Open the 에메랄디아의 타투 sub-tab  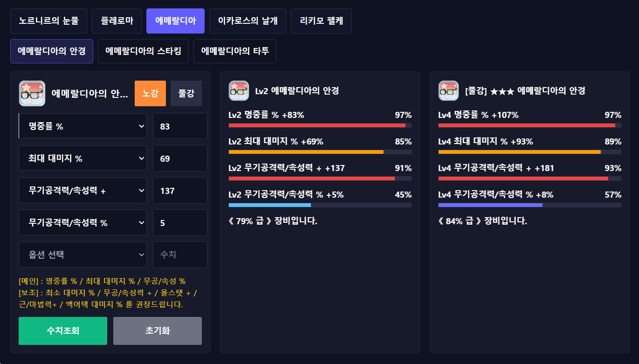click(x=235, y=51)
